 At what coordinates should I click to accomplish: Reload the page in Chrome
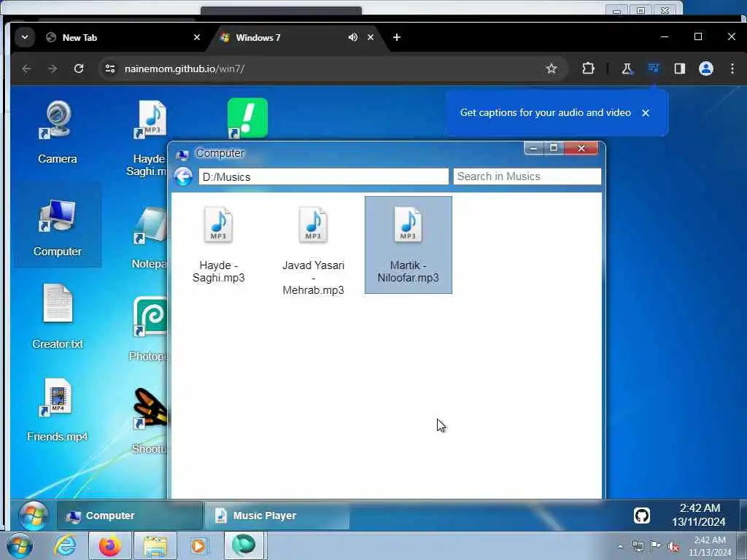(x=79, y=69)
